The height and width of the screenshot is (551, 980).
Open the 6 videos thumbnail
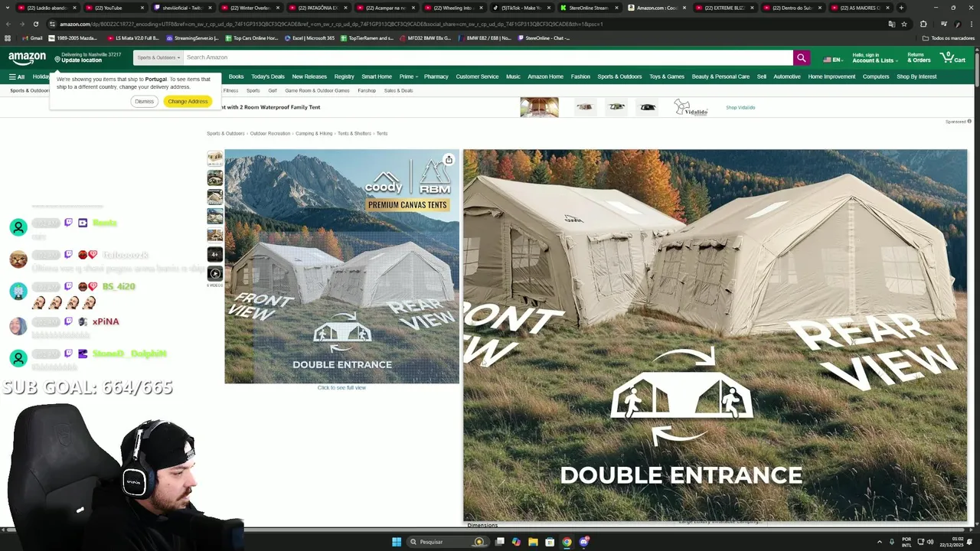215,273
